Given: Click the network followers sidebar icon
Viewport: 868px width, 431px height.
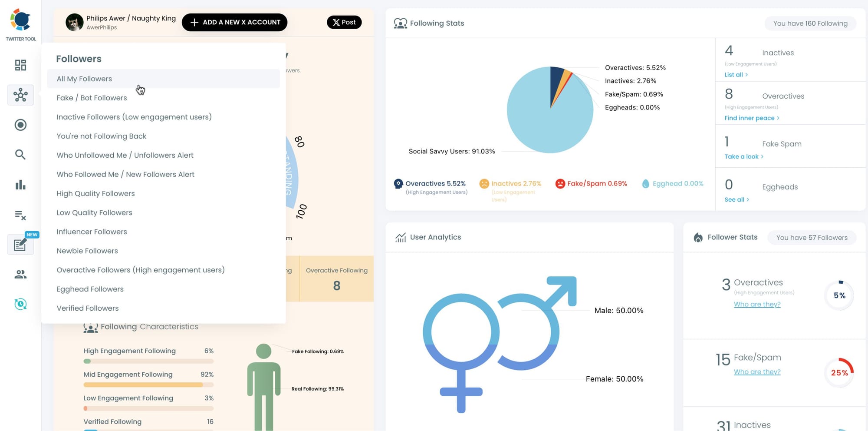Looking at the screenshot, I should click(20, 95).
